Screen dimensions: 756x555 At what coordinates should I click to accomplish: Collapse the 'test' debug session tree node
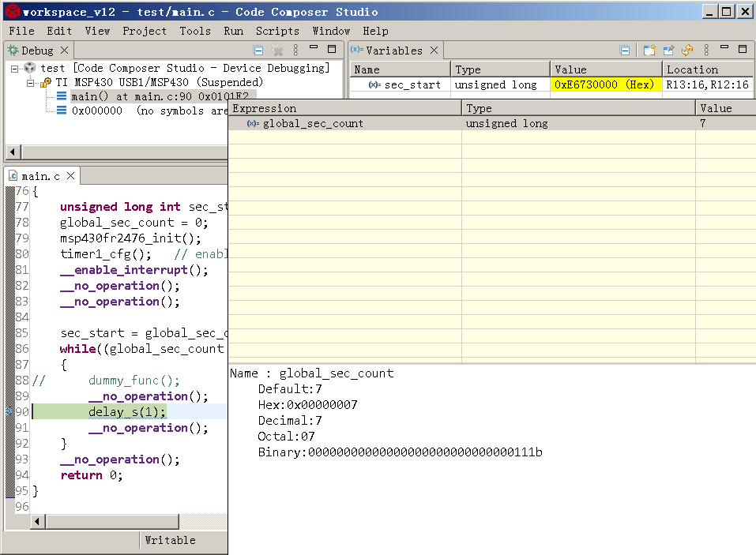[17, 69]
